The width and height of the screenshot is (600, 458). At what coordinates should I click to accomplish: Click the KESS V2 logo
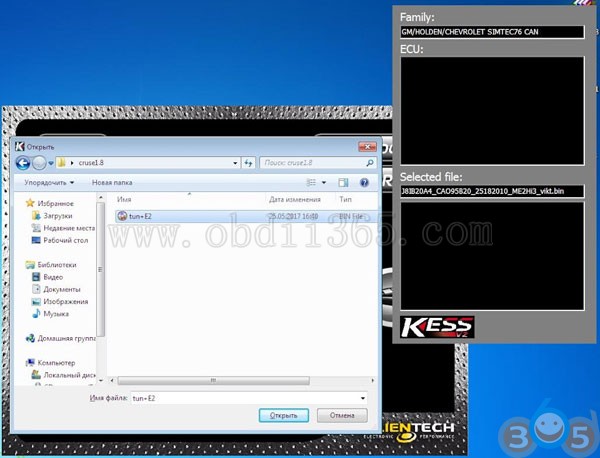pos(437,327)
